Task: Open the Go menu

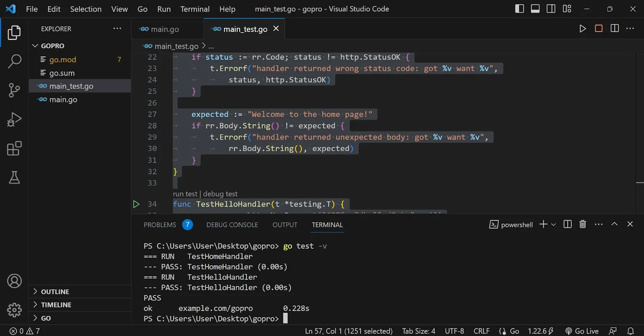Action: click(142, 9)
